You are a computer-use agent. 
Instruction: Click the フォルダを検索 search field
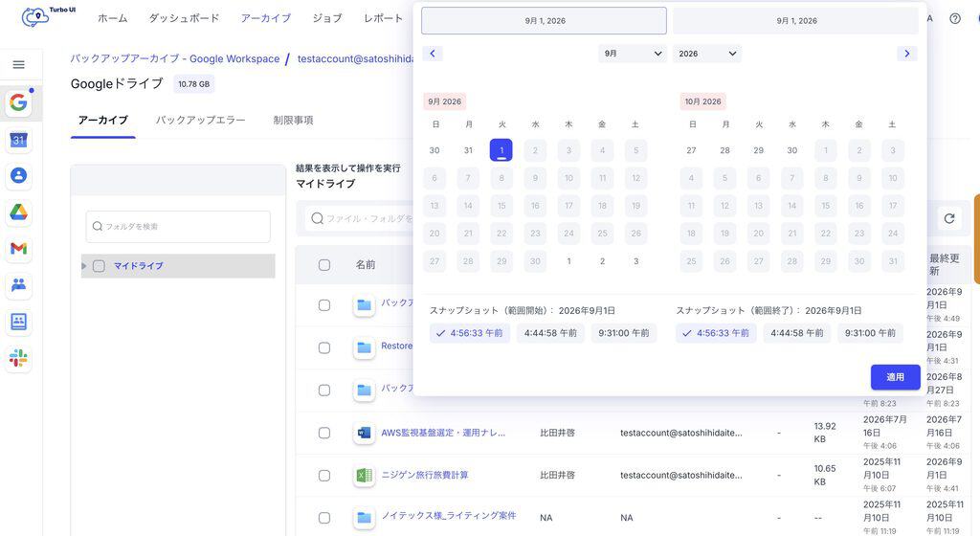coord(178,227)
